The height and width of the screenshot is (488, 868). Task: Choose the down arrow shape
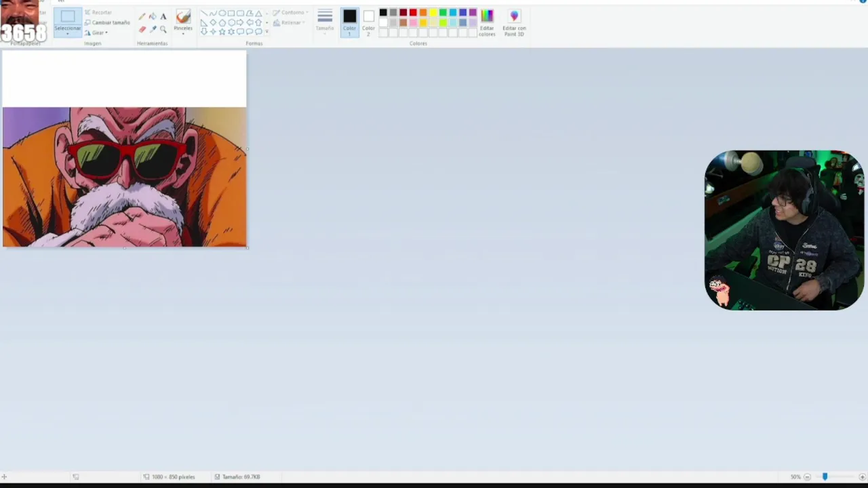click(x=204, y=32)
